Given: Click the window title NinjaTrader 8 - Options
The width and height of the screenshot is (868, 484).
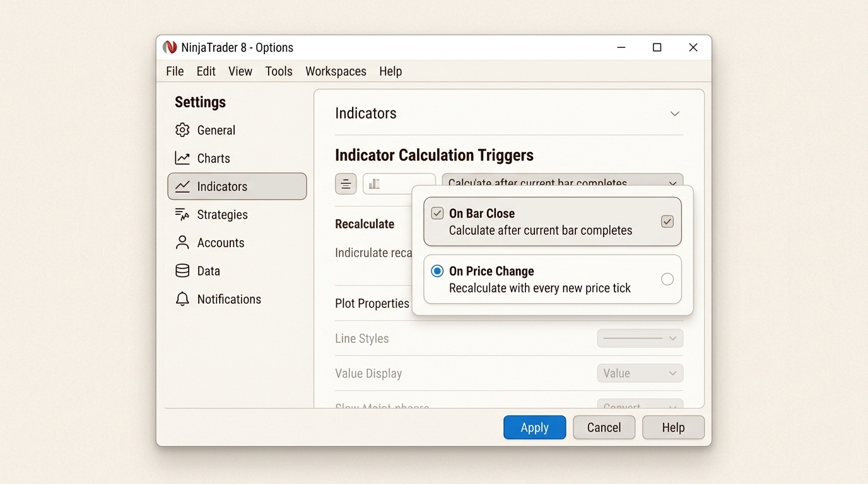Looking at the screenshot, I should coord(237,47).
